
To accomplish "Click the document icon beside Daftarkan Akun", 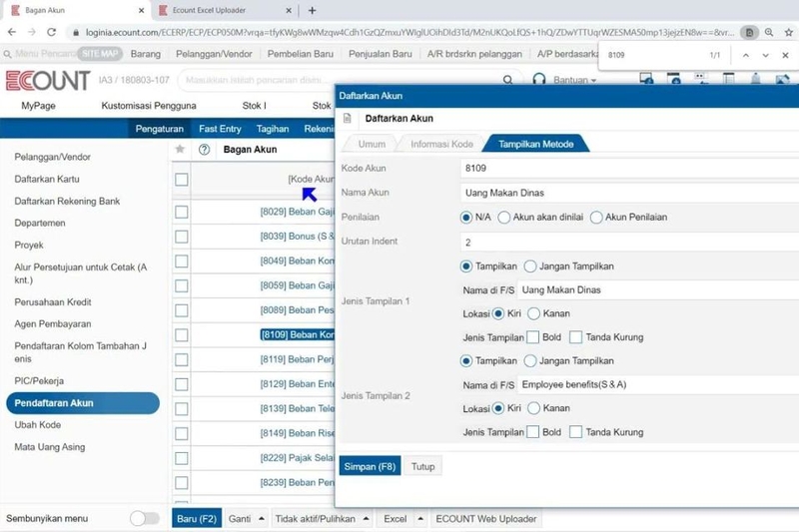I will 348,118.
